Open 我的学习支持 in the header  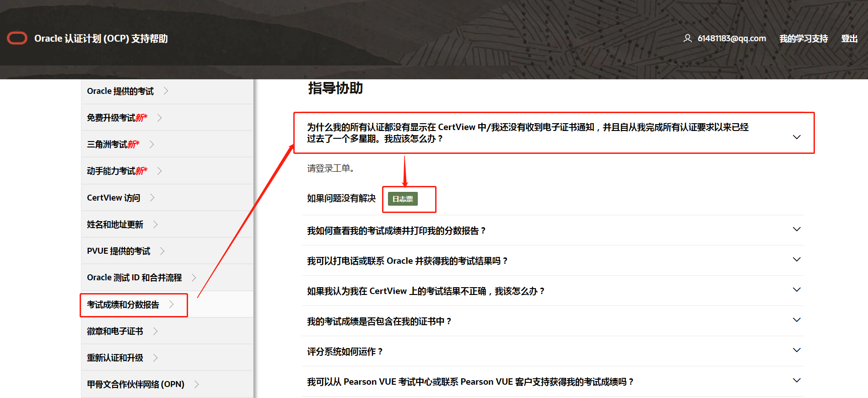tap(803, 38)
